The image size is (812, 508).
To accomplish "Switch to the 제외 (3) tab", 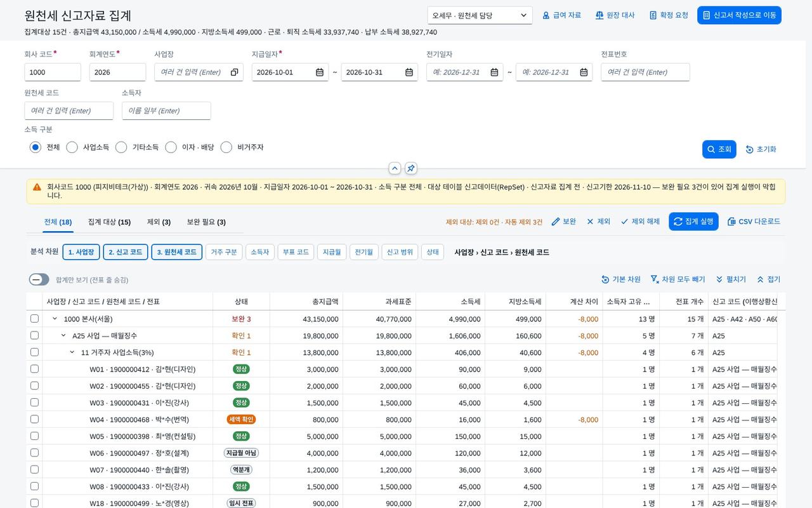I will click(159, 222).
